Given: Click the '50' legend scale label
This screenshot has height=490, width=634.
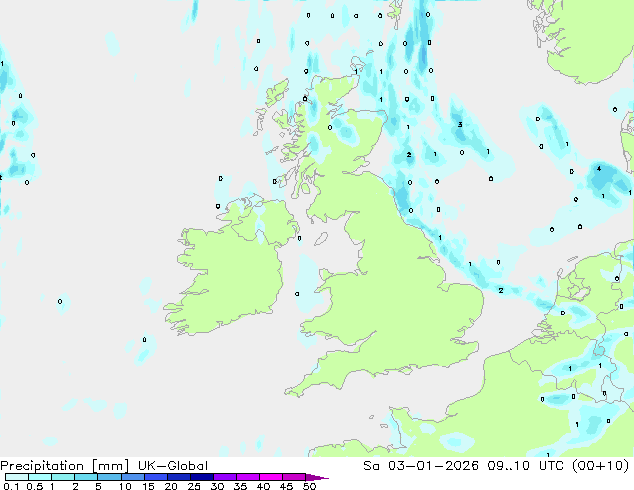Looking at the screenshot, I should tap(309, 486).
